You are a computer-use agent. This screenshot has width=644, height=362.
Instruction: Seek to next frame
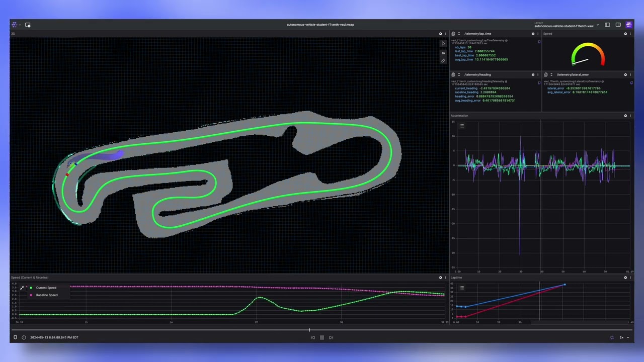click(331, 337)
